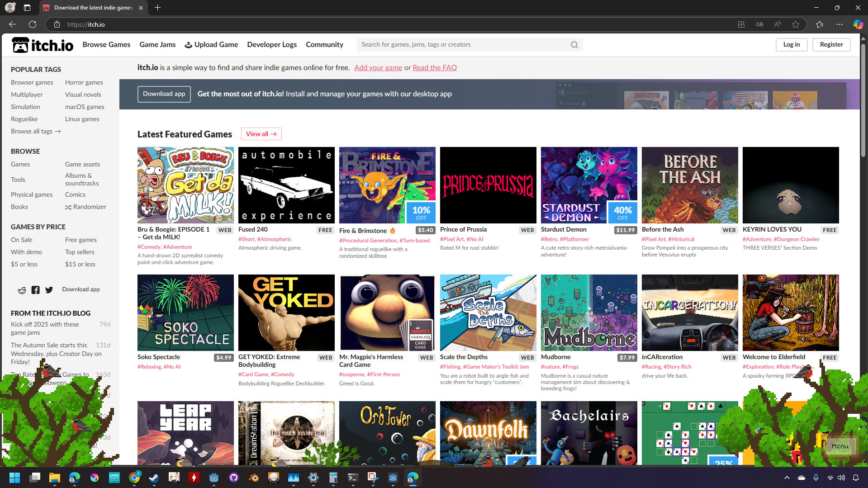Click the read aloud icon
868x488 pixels.
778,24
